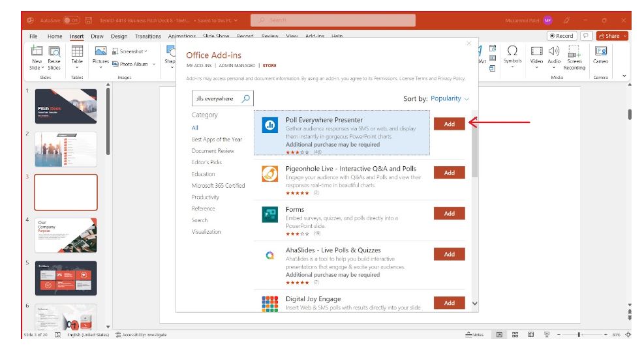Close the Office Add-ins dialog
Viewport: 644px width, 346px height.
click(x=468, y=44)
